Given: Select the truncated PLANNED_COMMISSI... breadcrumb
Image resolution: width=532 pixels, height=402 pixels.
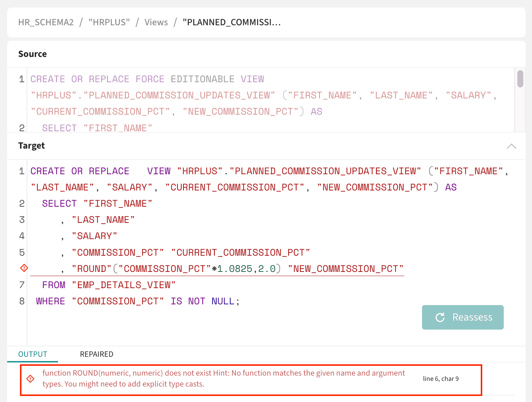Looking at the screenshot, I should 232,22.
